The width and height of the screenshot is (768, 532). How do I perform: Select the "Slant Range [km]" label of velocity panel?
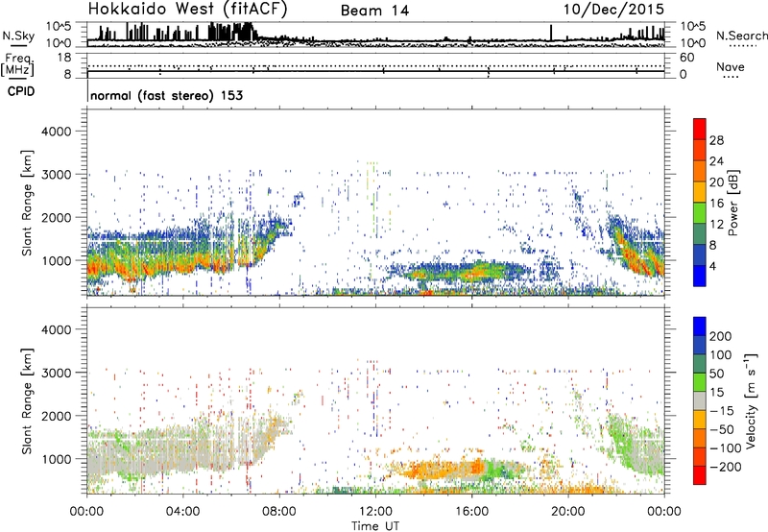coord(27,401)
